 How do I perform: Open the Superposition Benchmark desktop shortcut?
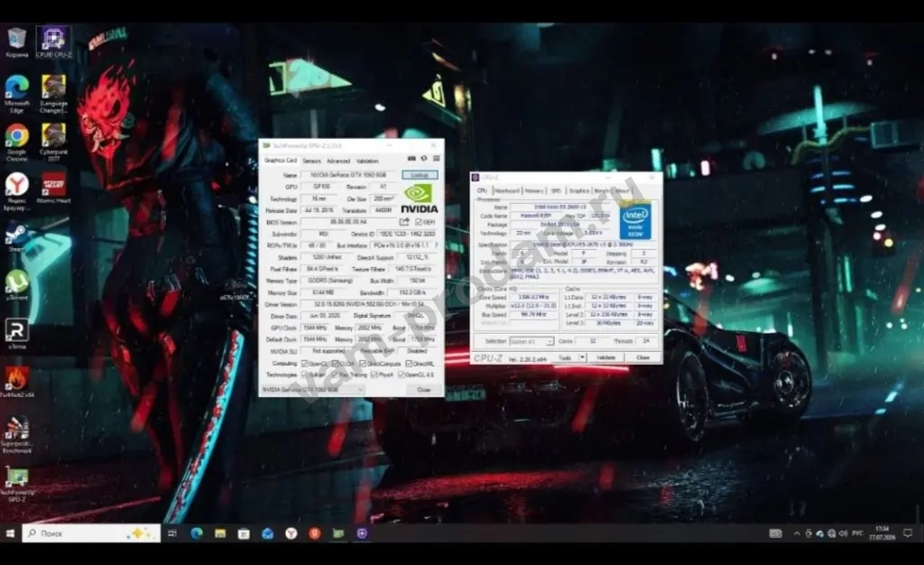pyautogui.click(x=16, y=434)
